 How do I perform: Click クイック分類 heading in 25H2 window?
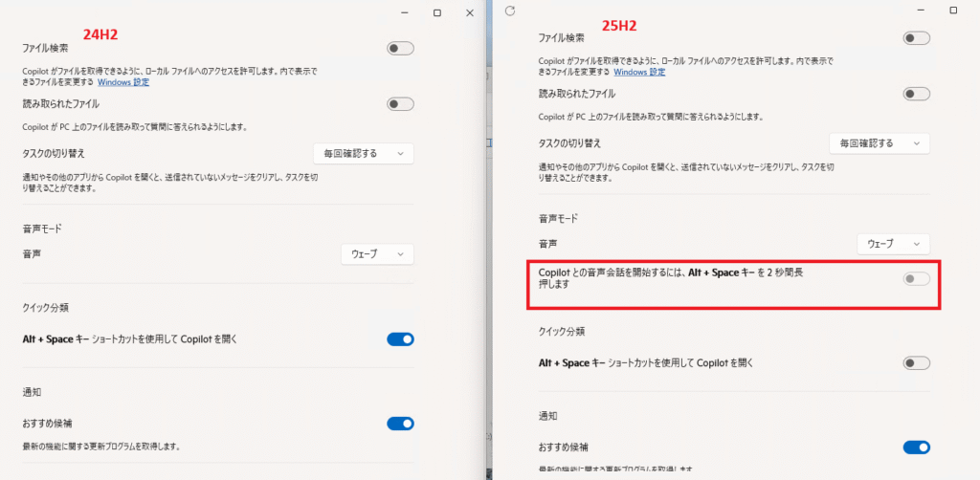pyautogui.click(x=563, y=332)
